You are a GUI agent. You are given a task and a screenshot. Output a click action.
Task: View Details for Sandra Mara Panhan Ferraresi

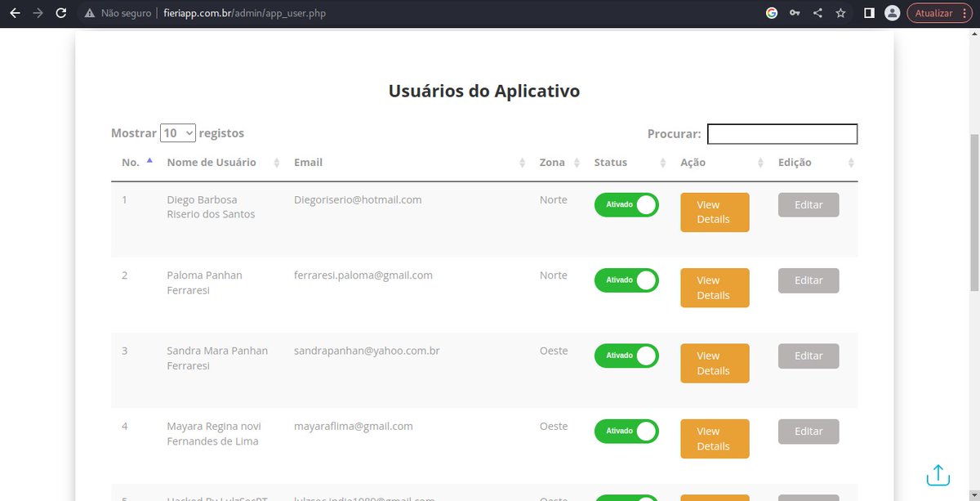715,364
